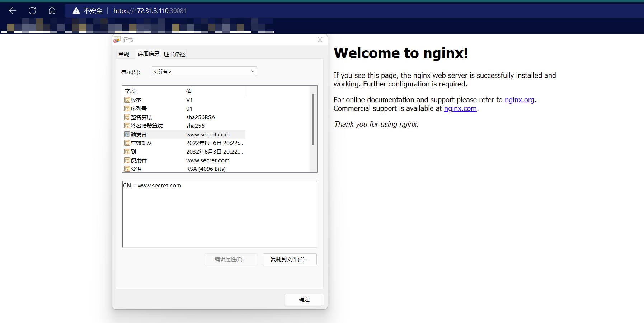Viewport: 644px width, 323px height.
Task: Open the 显示 <所有> dropdown
Action: tap(204, 71)
